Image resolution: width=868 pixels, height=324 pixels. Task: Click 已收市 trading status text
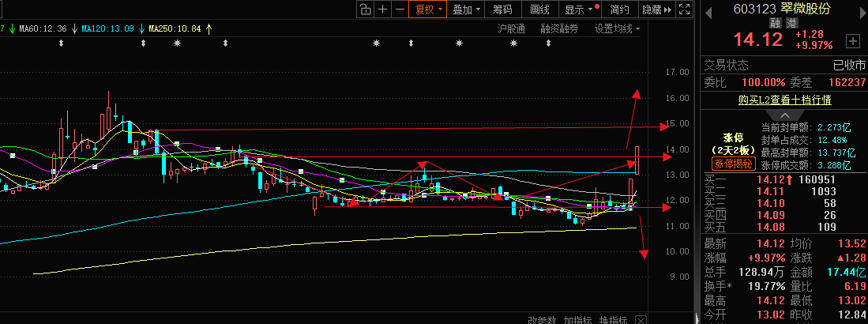click(x=849, y=66)
